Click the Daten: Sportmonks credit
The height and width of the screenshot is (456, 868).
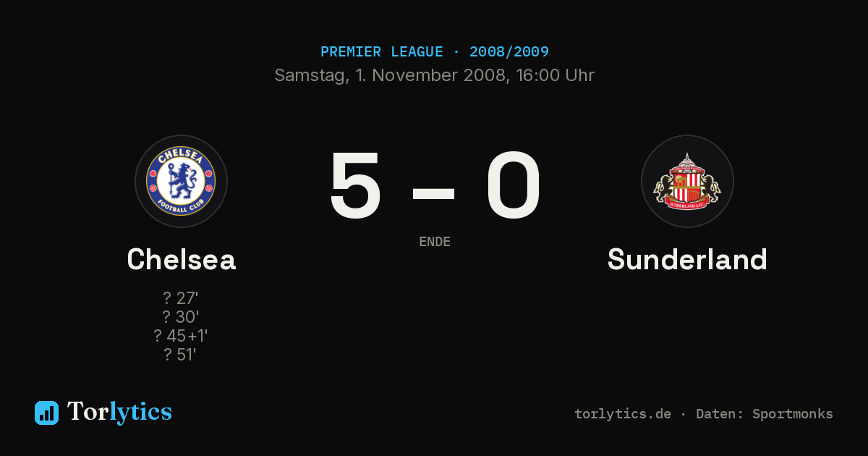click(765, 414)
